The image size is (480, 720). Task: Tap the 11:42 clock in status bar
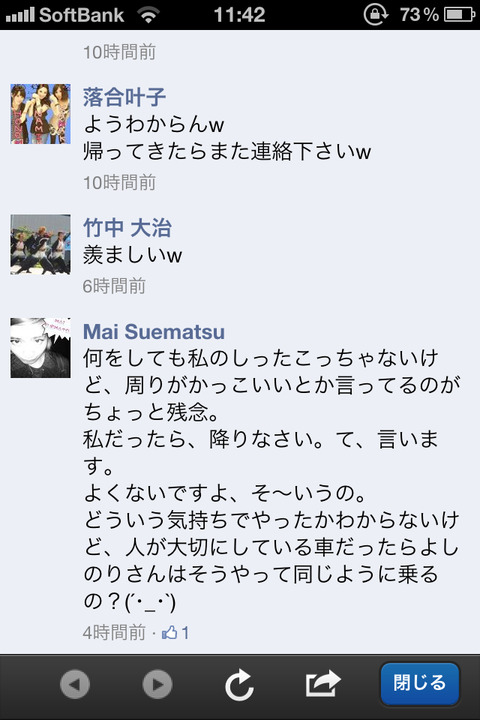click(x=239, y=15)
